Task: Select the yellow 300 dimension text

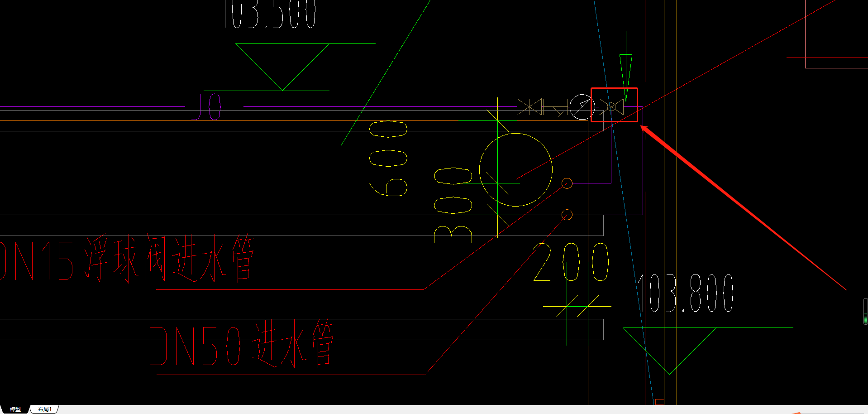Action: 453,205
